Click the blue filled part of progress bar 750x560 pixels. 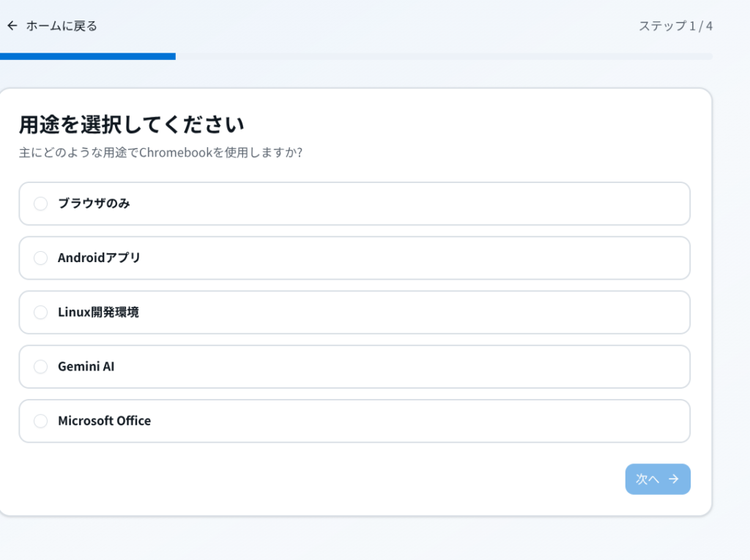pos(88,56)
